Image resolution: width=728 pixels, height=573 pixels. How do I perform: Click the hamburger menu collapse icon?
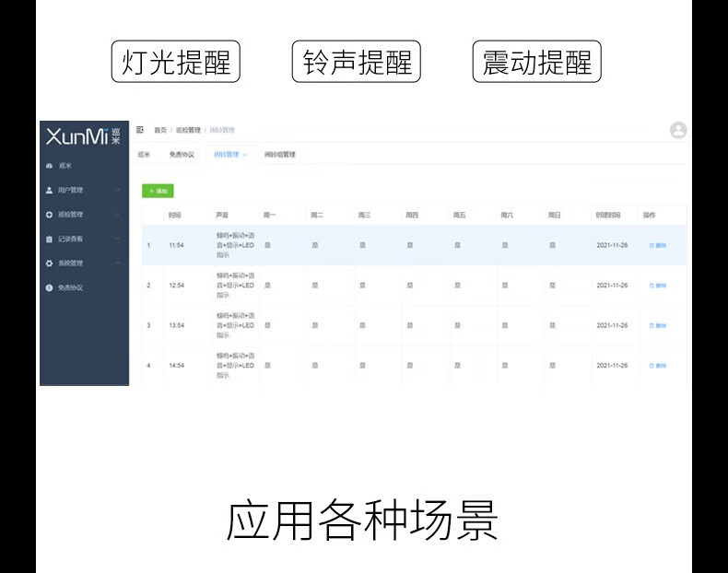click(140, 130)
